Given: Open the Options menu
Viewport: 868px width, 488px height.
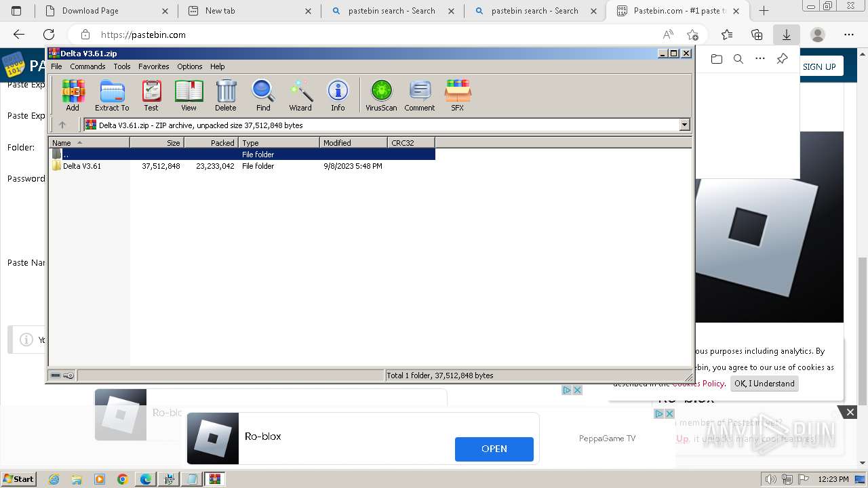Looking at the screenshot, I should [190, 66].
